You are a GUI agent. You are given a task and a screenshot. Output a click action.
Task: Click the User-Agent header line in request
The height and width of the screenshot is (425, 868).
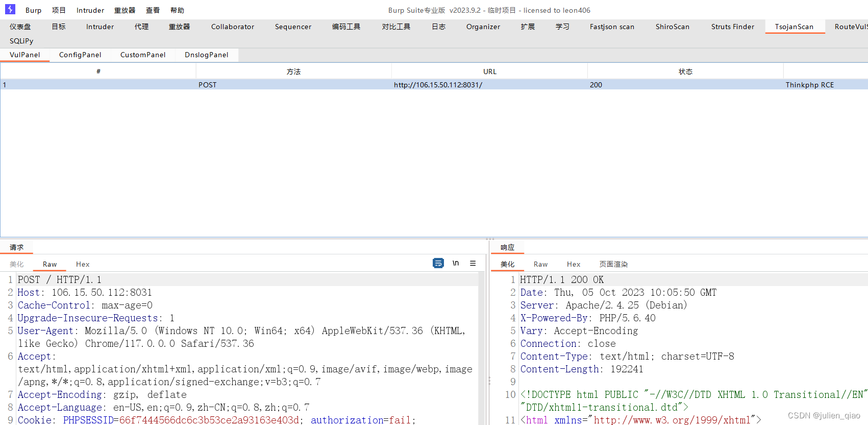coord(241,337)
